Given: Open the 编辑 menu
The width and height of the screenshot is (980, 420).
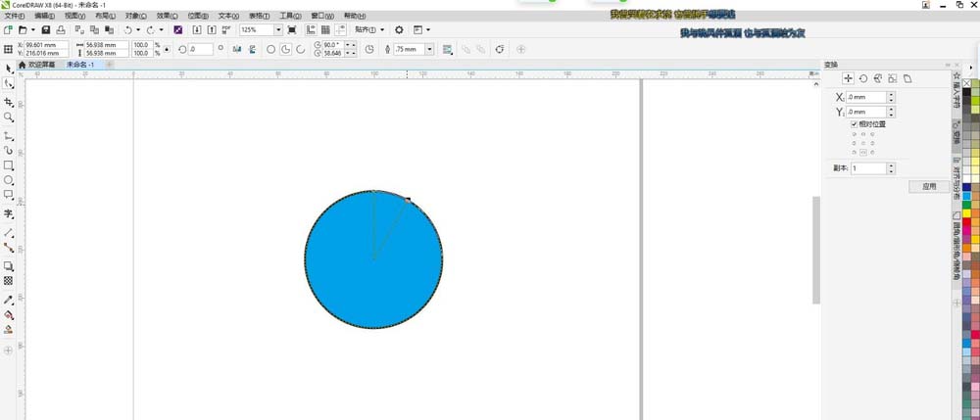Looking at the screenshot, I should point(44,16).
